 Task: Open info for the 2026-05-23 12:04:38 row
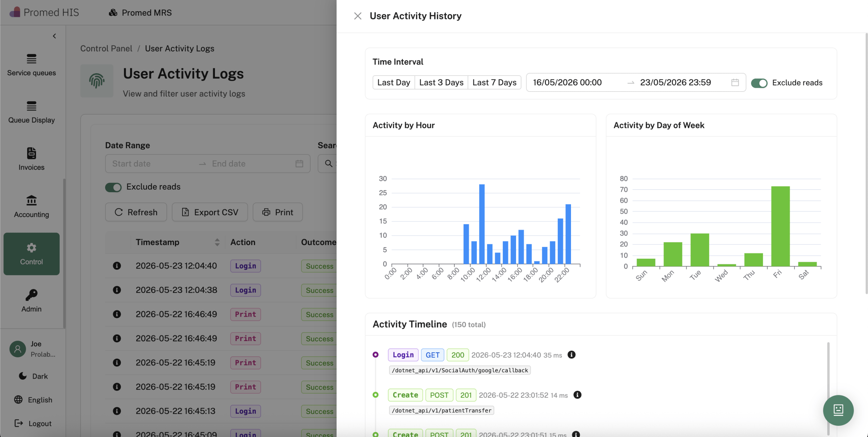point(117,290)
